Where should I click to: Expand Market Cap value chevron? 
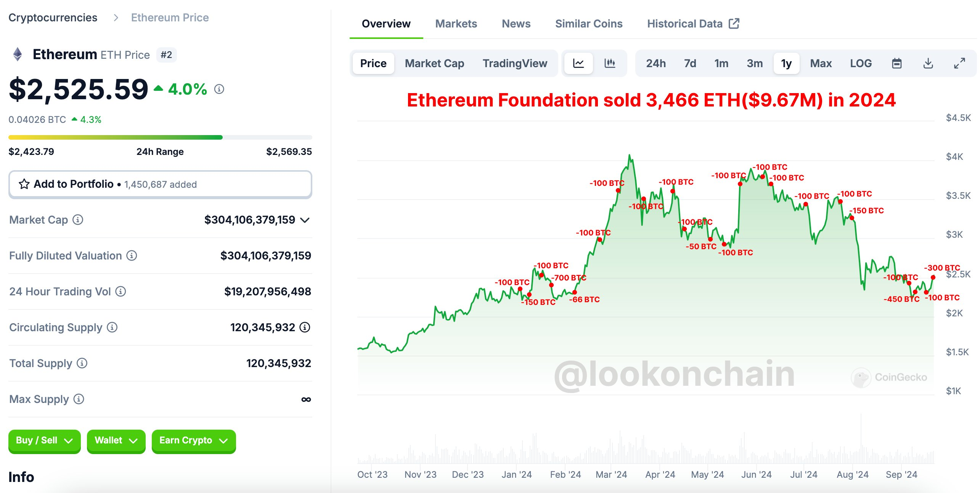click(x=305, y=220)
